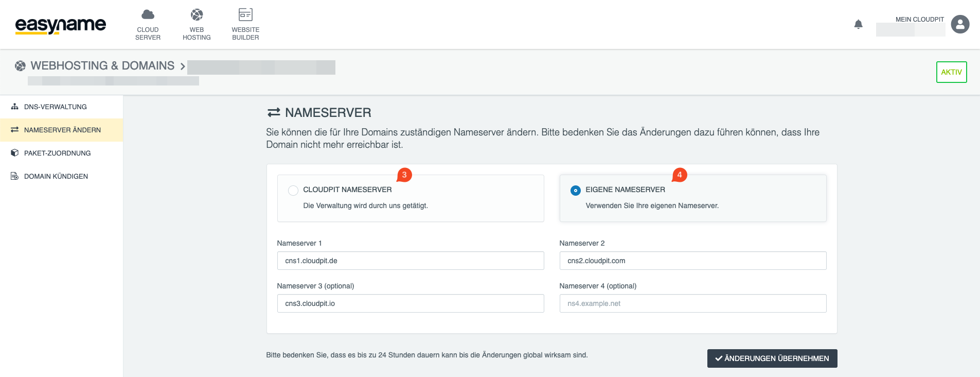Open Cloud Server via cloud icon
This screenshot has width=980, height=377.
click(148, 15)
